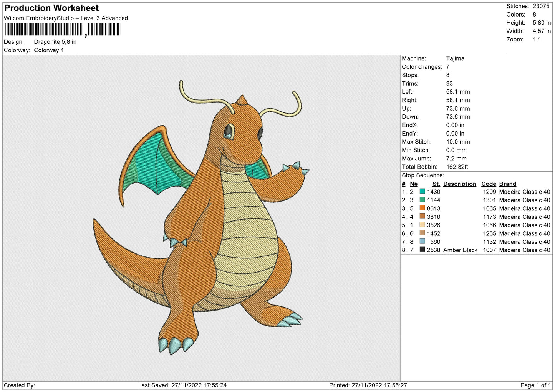Click the St. column header
Screen dimensions: 555x392
(436, 184)
